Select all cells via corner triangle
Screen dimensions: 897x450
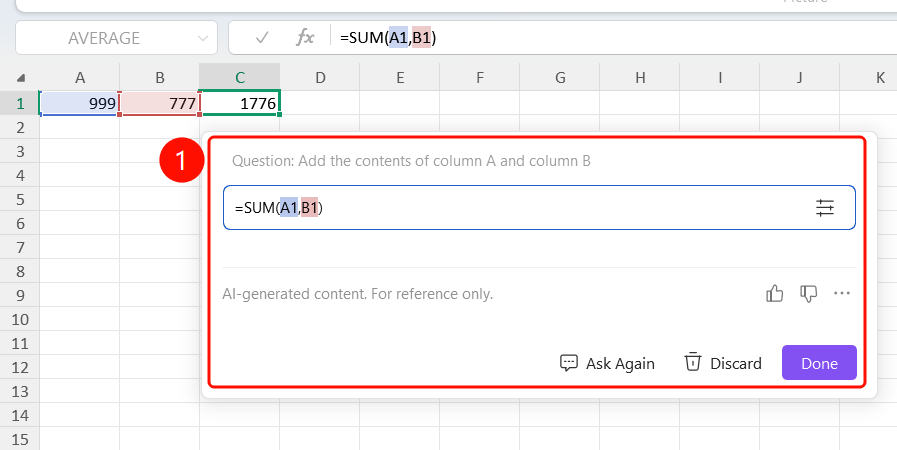click(x=21, y=78)
